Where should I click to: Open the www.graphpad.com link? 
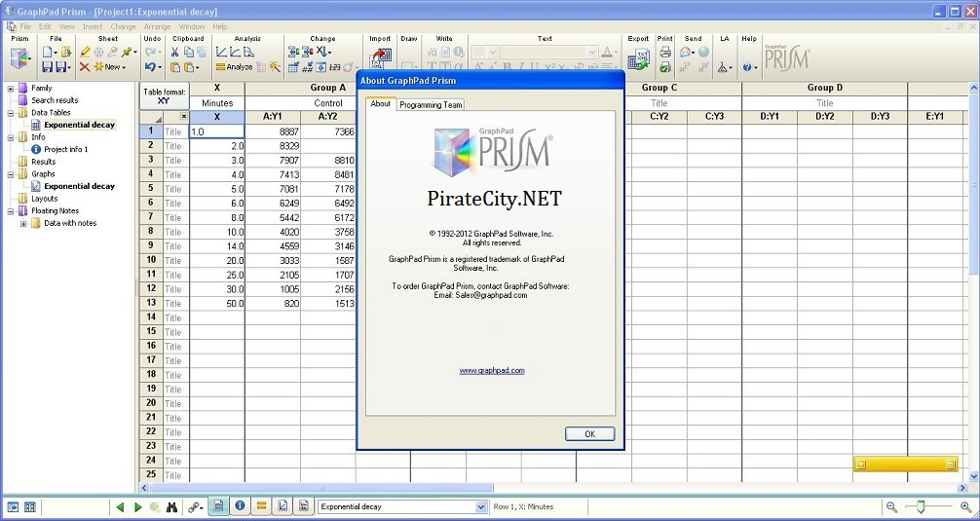[x=492, y=370]
